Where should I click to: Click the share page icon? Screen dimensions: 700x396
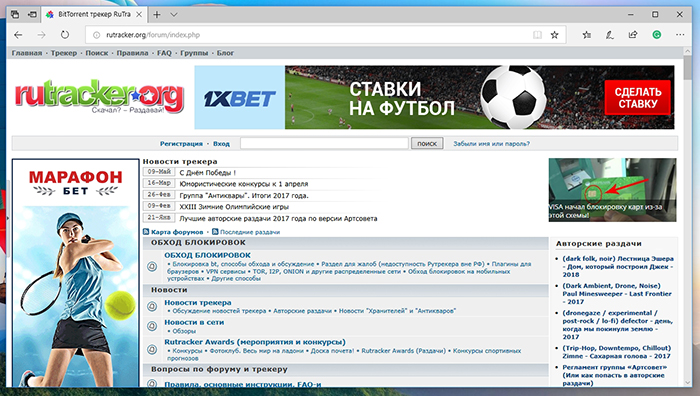tap(633, 35)
